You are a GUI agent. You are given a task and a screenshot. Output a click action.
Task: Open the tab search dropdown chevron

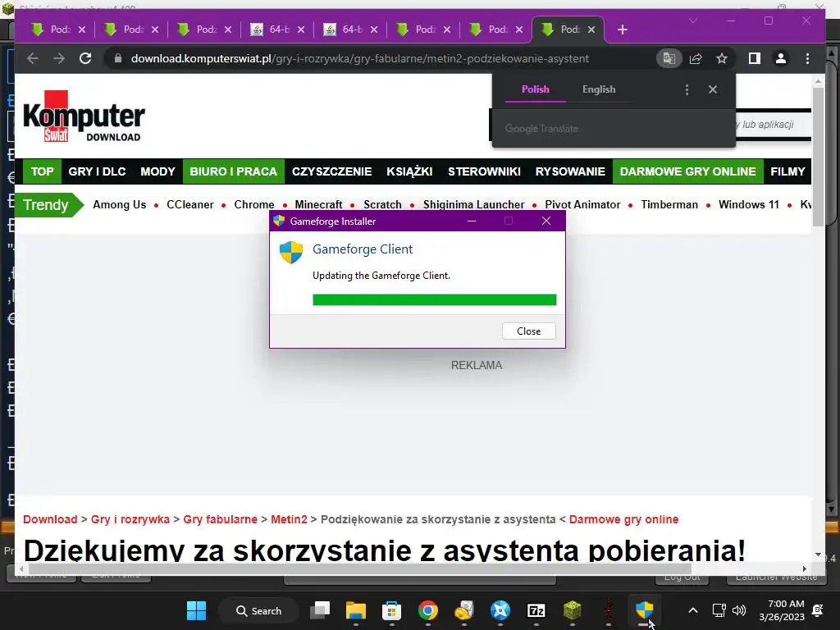693,21
